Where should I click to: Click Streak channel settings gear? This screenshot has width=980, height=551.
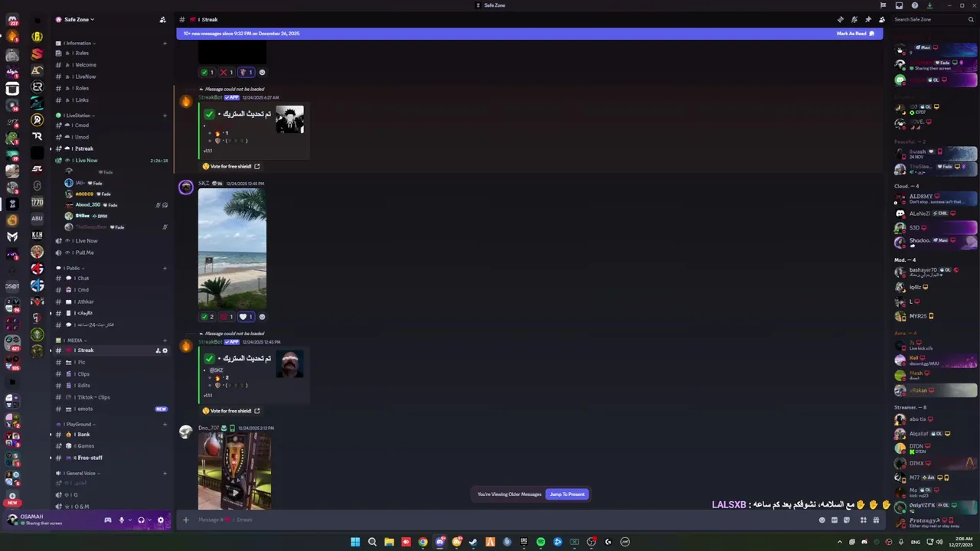pyautogui.click(x=165, y=350)
